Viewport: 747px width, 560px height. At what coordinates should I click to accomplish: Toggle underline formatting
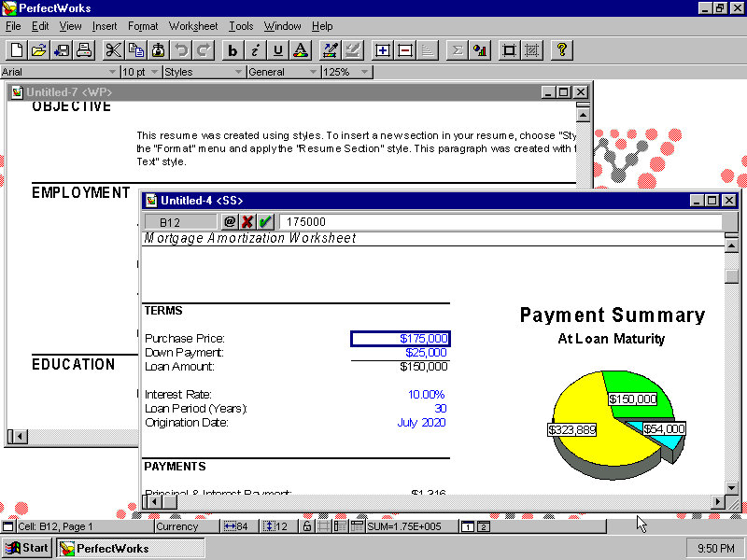pos(277,50)
